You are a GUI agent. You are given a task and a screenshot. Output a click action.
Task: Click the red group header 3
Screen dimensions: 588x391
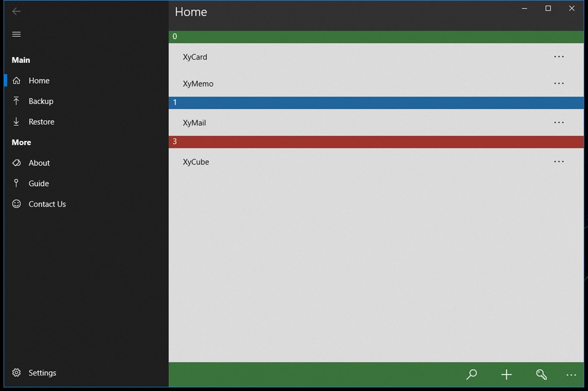pyautogui.click(x=376, y=142)
